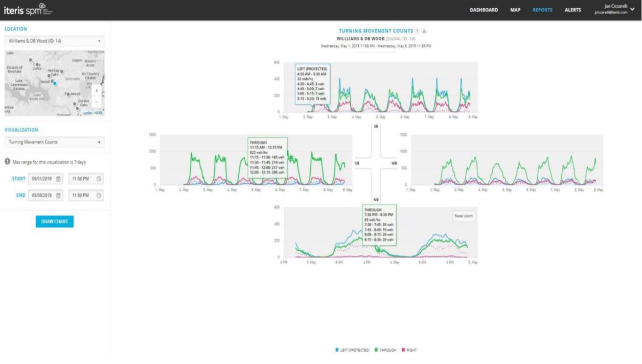Open the start date calendar icon
642x364 pixels.
pos(58,179)
